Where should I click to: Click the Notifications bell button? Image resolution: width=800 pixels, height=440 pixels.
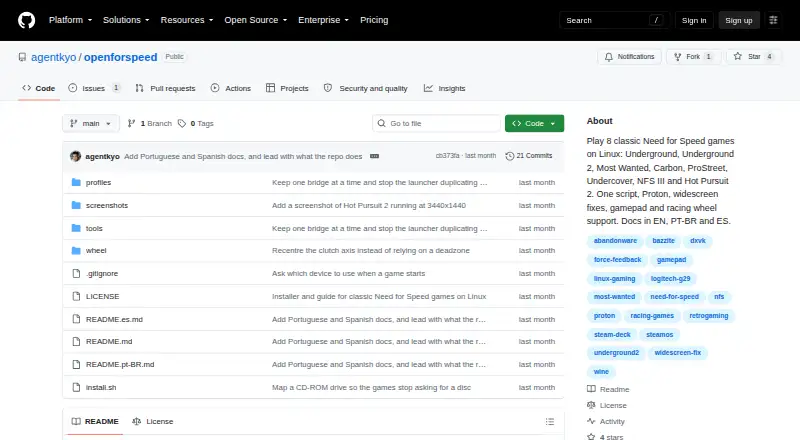(630, 57)
